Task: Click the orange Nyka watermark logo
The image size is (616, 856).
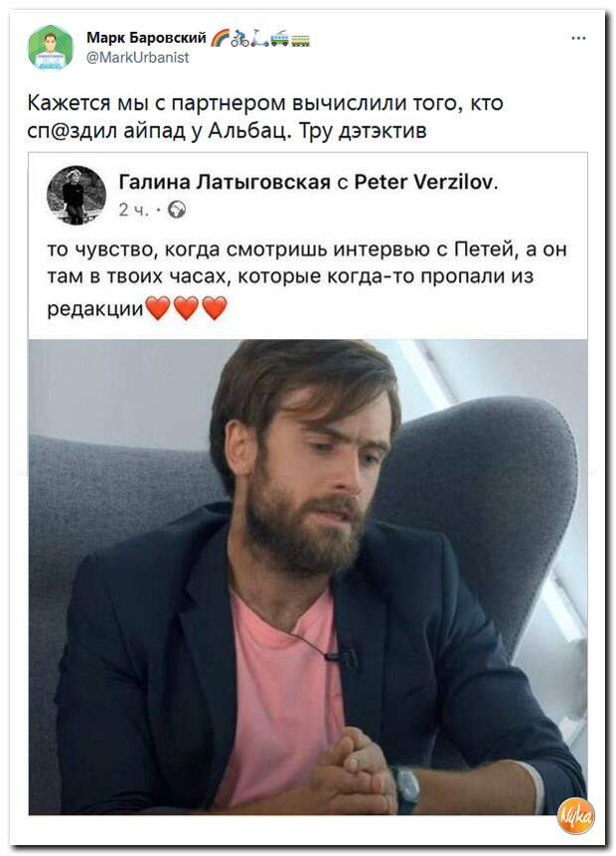Action: tap(576, 816)
